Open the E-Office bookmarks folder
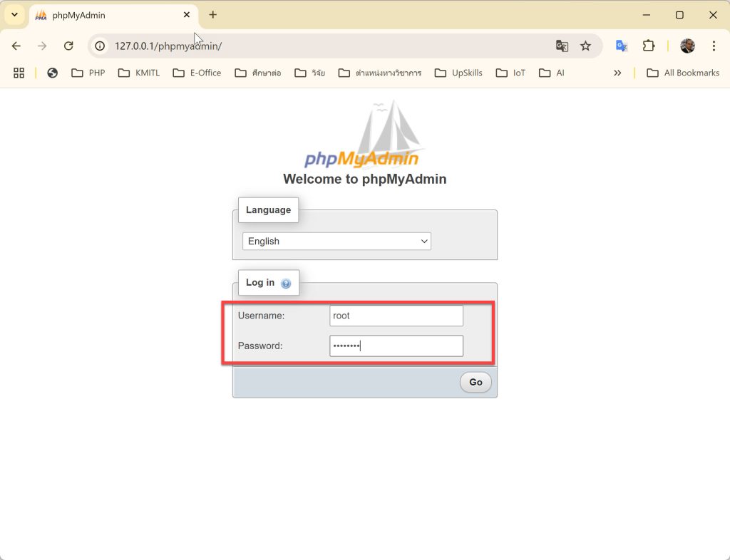The image size is (730, 560). [197, 73]
